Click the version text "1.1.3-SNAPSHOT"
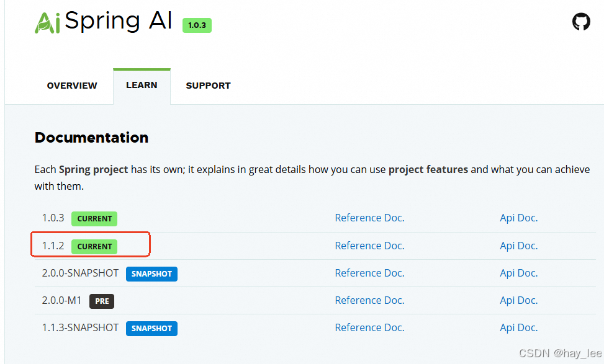Image resolution: width=604 pixels, height=364 pixels. 80,327
